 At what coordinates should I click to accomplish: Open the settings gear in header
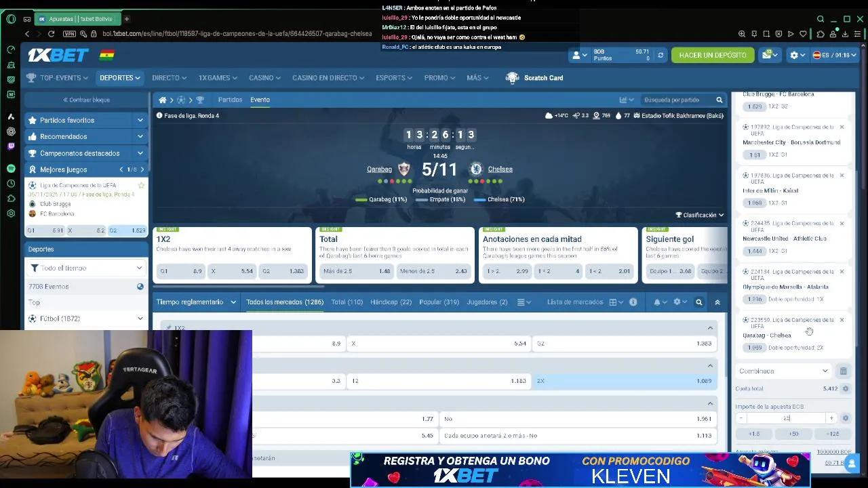pos(794,55)
